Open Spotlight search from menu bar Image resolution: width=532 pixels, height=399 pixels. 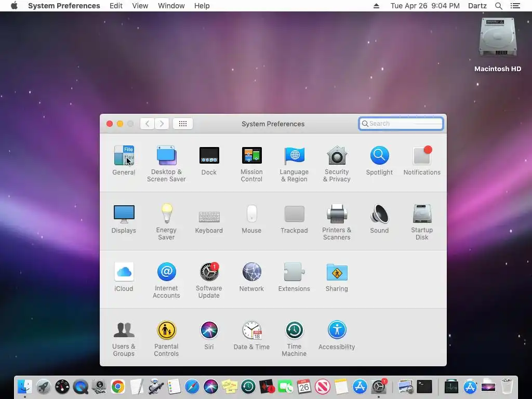pyautogui.click(x=499, y=6)
